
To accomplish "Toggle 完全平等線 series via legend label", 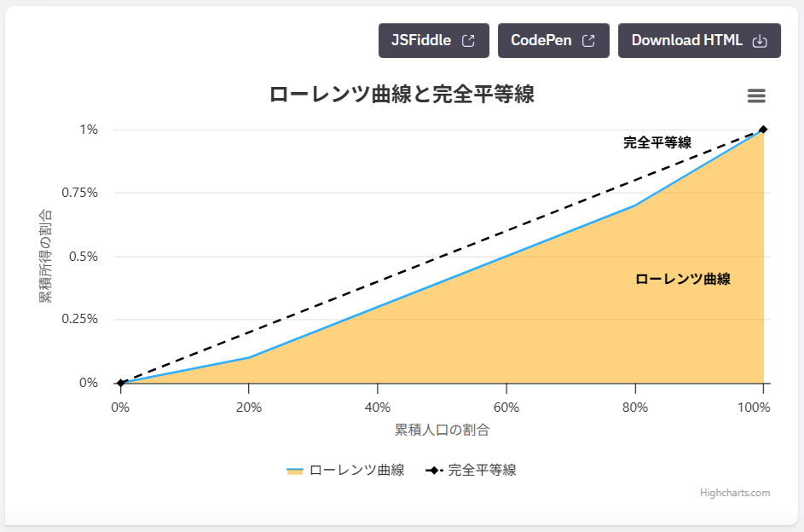I will (x=482, y=470).
